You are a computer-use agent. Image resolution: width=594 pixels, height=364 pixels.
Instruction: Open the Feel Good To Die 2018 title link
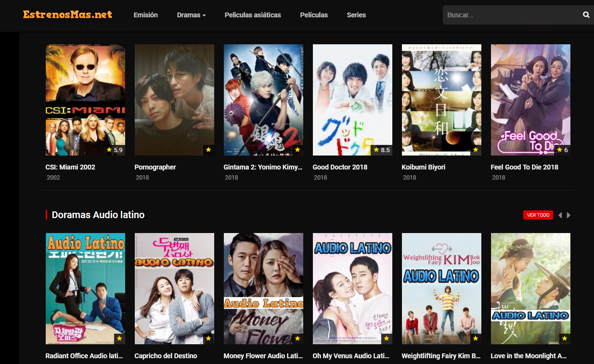tap(525, 167)
